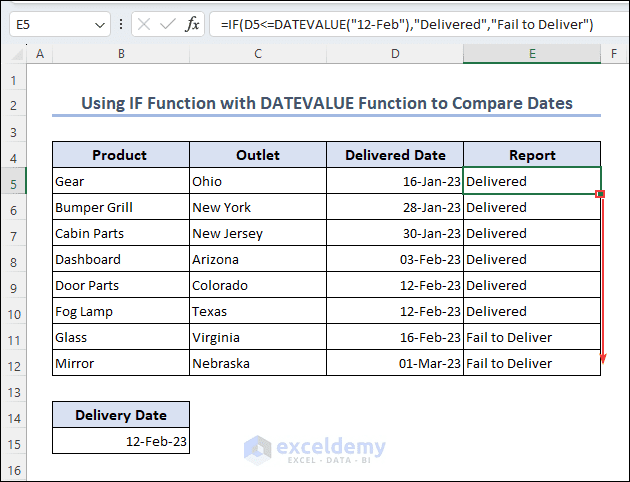Viewport: 630px width, 482px height.
Task: Select the Texas outlet cell
Action: click(x=258, y=311)
